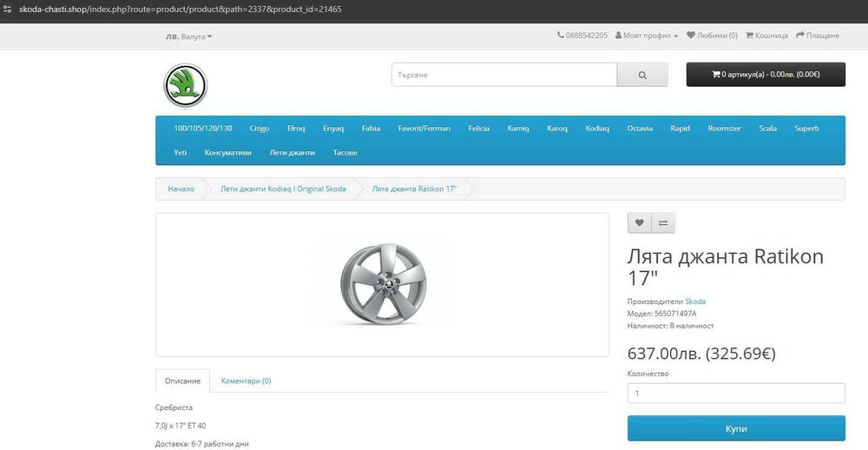
Task: Switch to Коментари (0) tab
Action: [247, 381]
